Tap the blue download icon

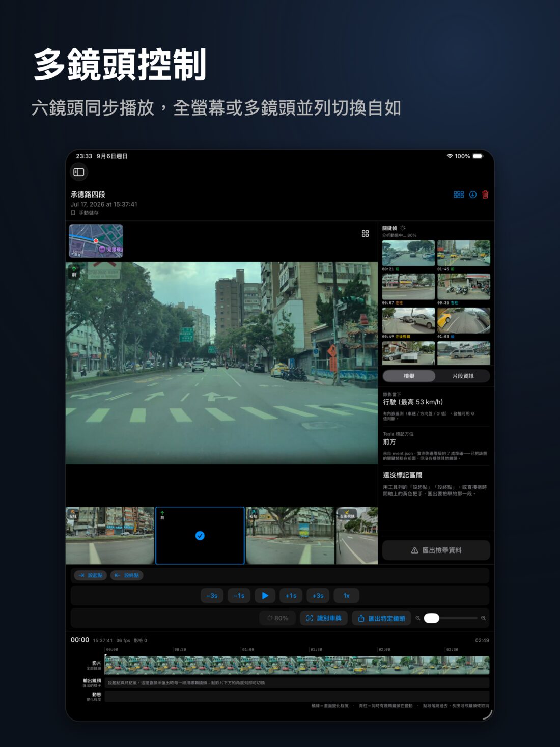coord(473,195)
